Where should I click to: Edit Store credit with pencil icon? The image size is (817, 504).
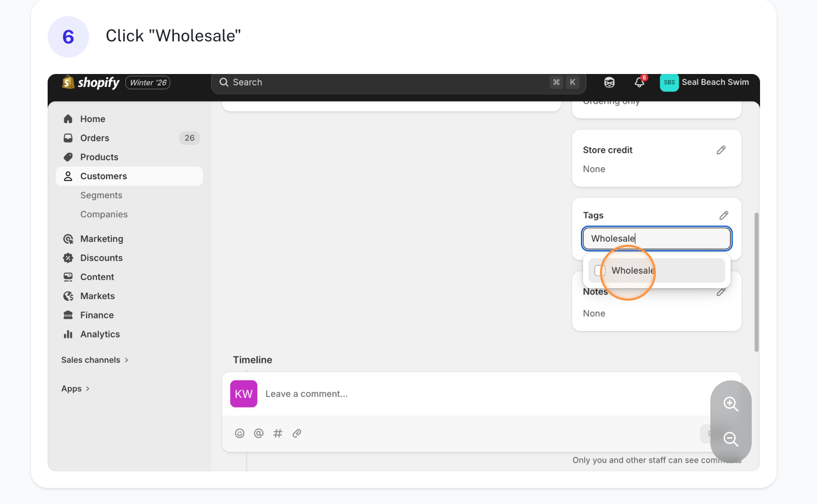click(721, 150)
